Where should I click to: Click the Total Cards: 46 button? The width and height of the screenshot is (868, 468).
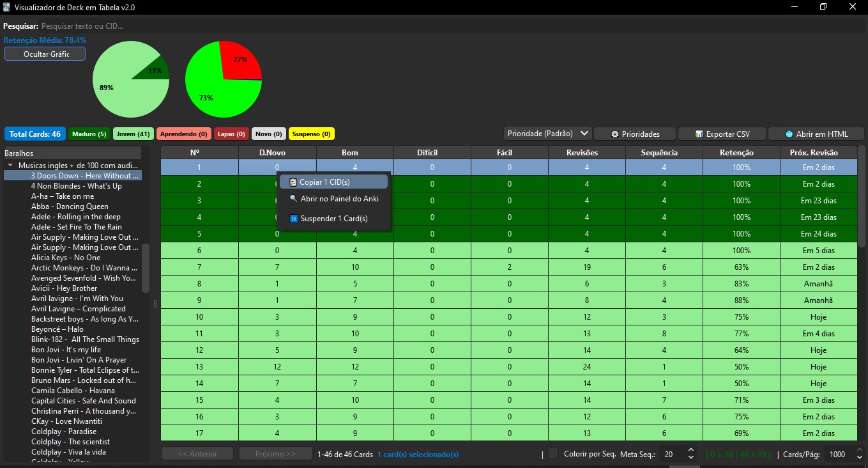34,134
